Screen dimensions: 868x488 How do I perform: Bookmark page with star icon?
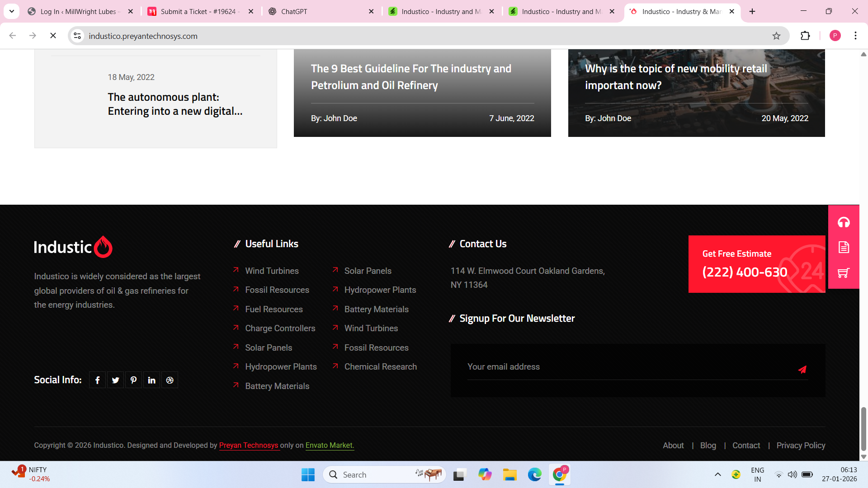(x=776, y=36)
